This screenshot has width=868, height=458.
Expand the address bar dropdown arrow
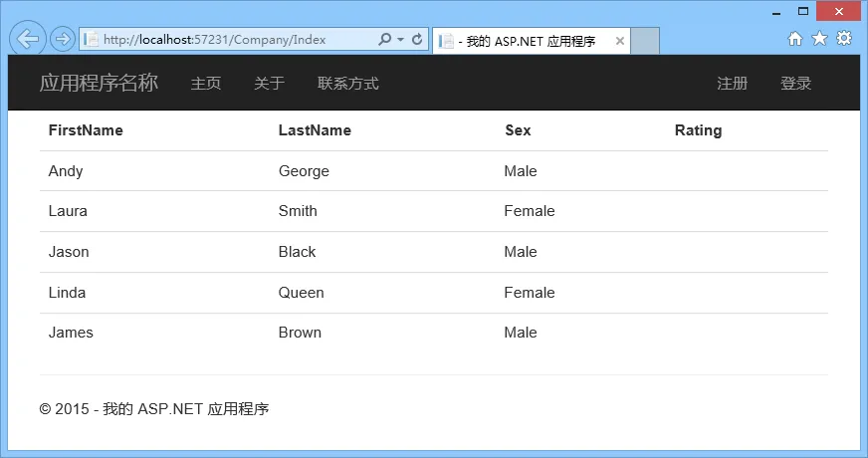[x=400, y=40]
